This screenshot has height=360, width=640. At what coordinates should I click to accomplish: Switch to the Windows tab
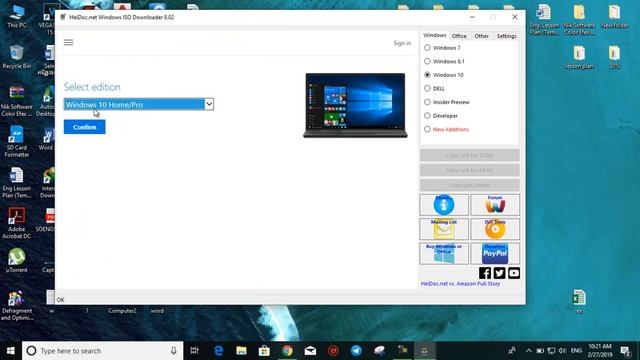[x=434, y=36]
